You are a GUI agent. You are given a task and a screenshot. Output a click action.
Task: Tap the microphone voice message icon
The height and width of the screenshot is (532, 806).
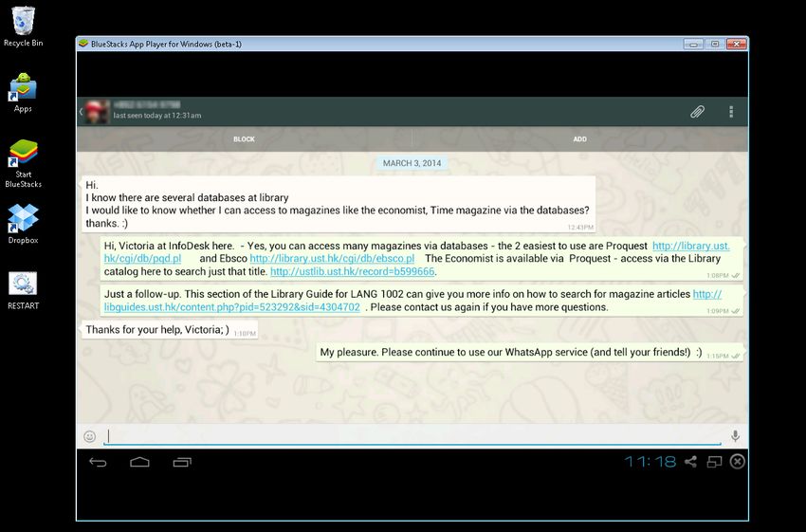pyautogui.click(x=736, y=436)
